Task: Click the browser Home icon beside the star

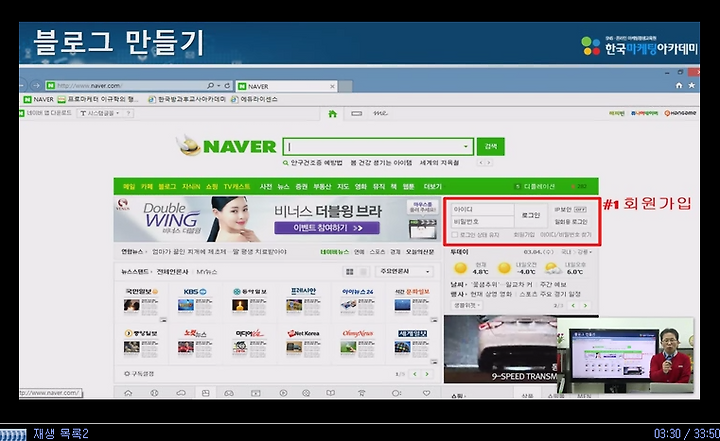Action: (679, 85)
